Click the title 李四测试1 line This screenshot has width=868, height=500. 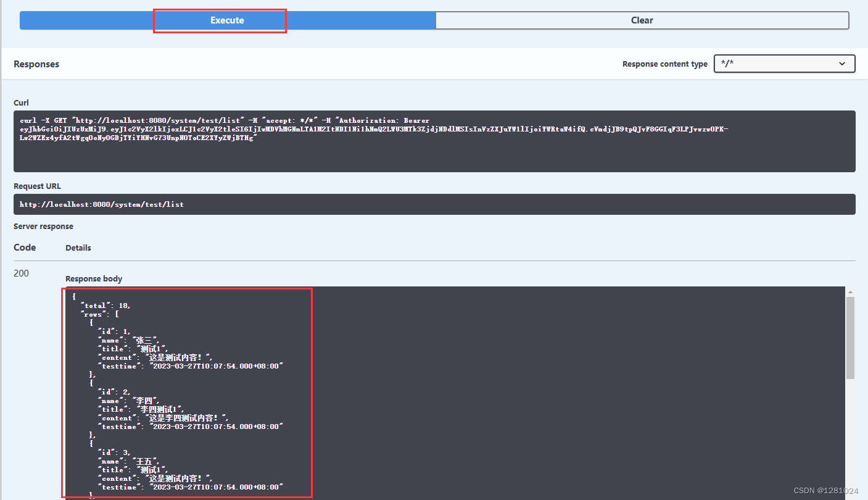pos(141,409)
